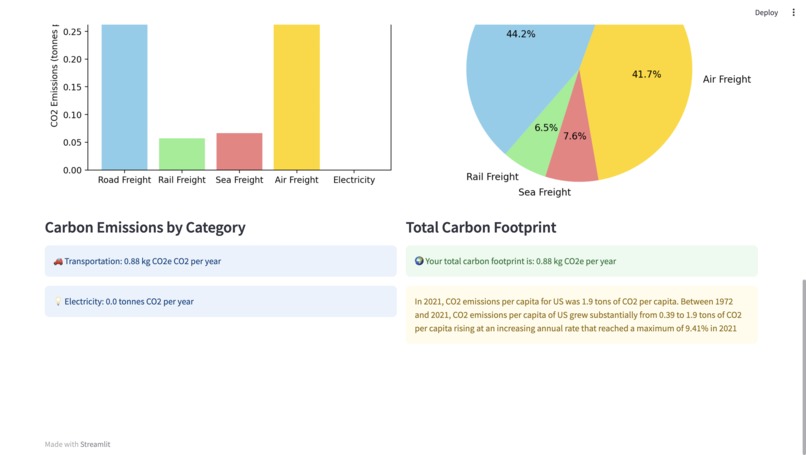Click the Transportation 0.88 kg info box
The image size is (806, 455).
tap(221, 261)
